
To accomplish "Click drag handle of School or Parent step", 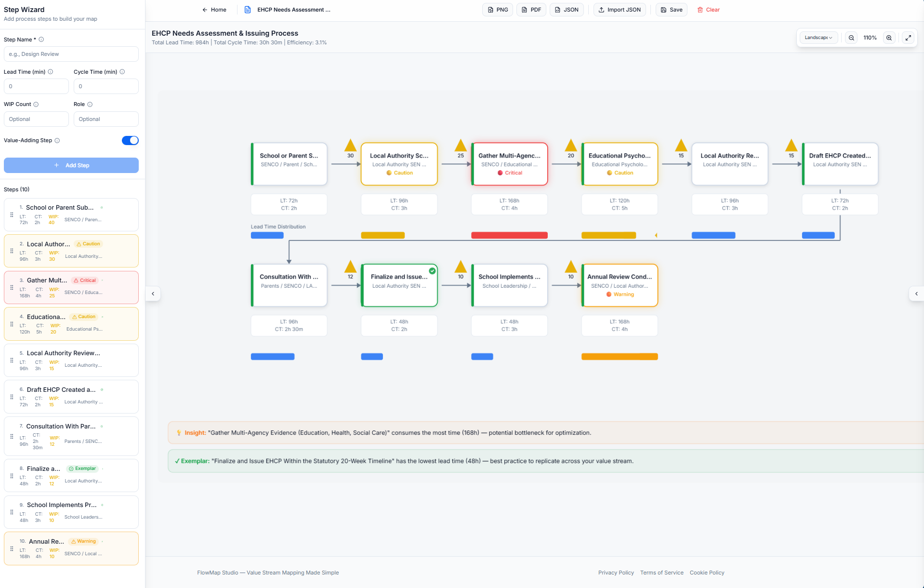I will click(x=12, y=215).
